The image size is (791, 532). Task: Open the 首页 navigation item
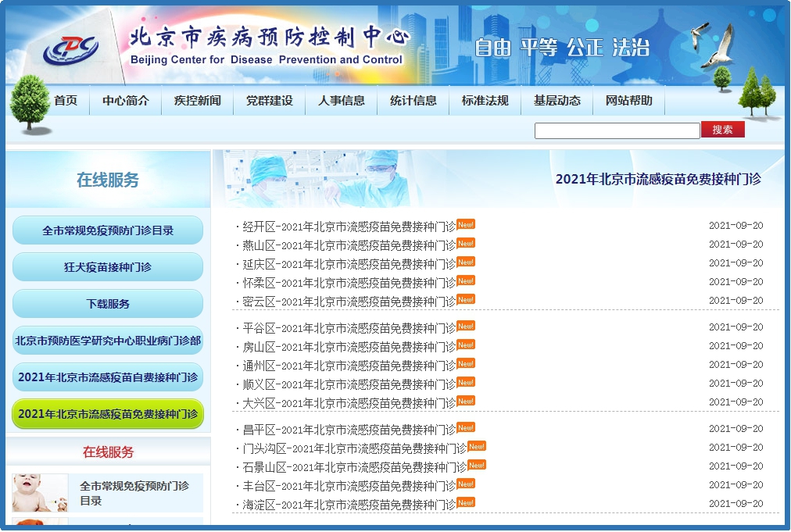(x=66, y=100)
